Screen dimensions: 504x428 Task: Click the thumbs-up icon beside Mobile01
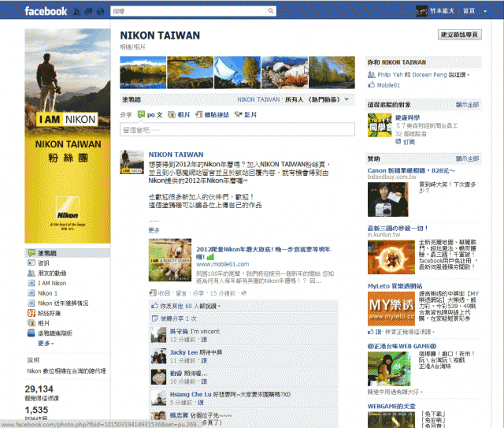click(372, 85)
